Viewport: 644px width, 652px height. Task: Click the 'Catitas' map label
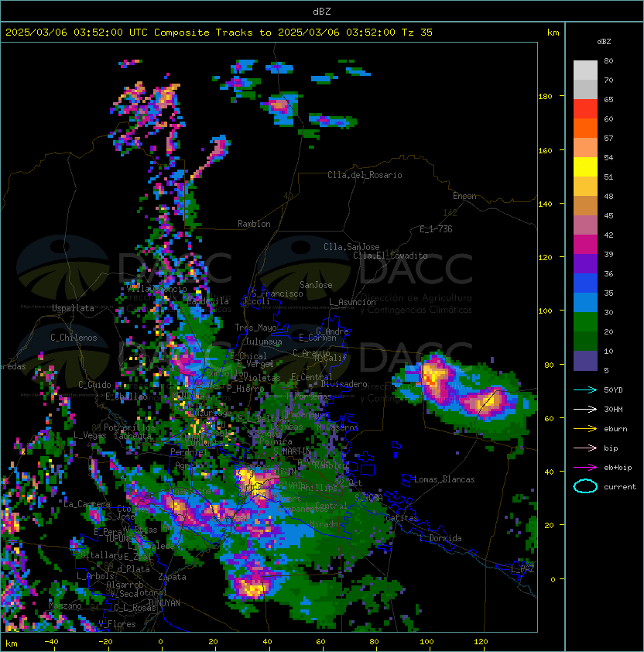tap(402, 518)
